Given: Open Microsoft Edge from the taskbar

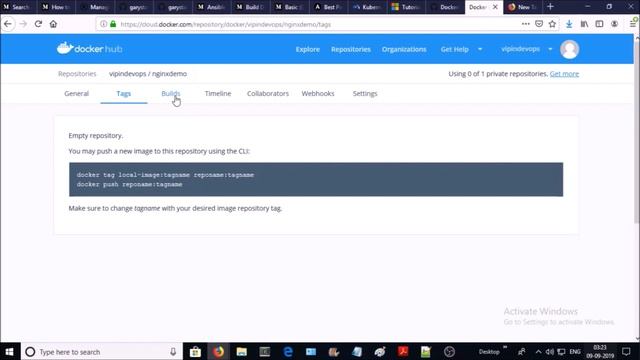Looking at the screenshot, I should pyautogui.click(x=288, y=351).
